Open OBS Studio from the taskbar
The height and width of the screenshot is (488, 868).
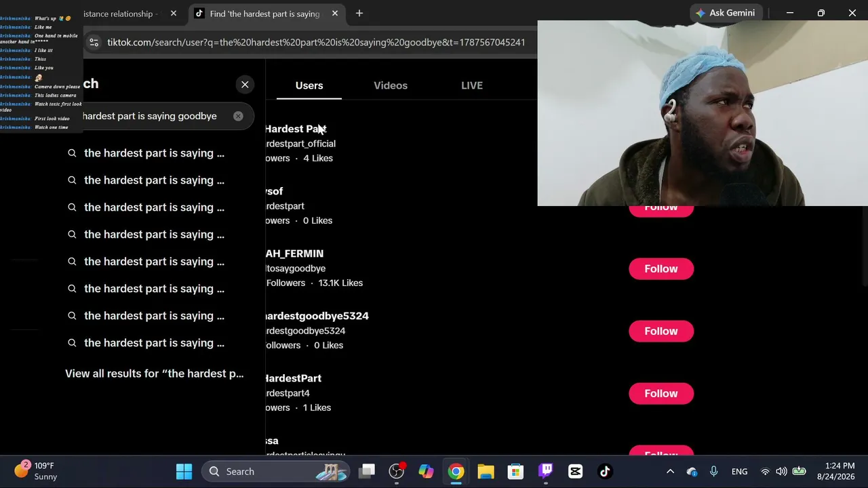click(397, 472)
